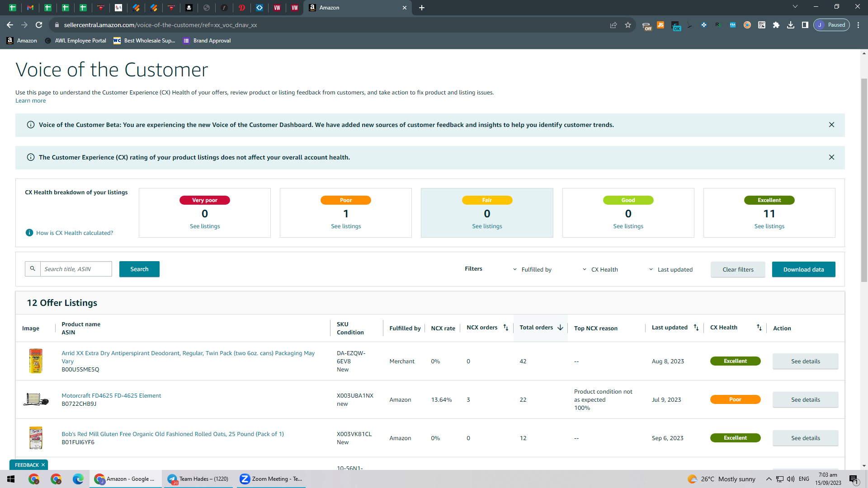Open the volume control in tray

coord(791,479)
